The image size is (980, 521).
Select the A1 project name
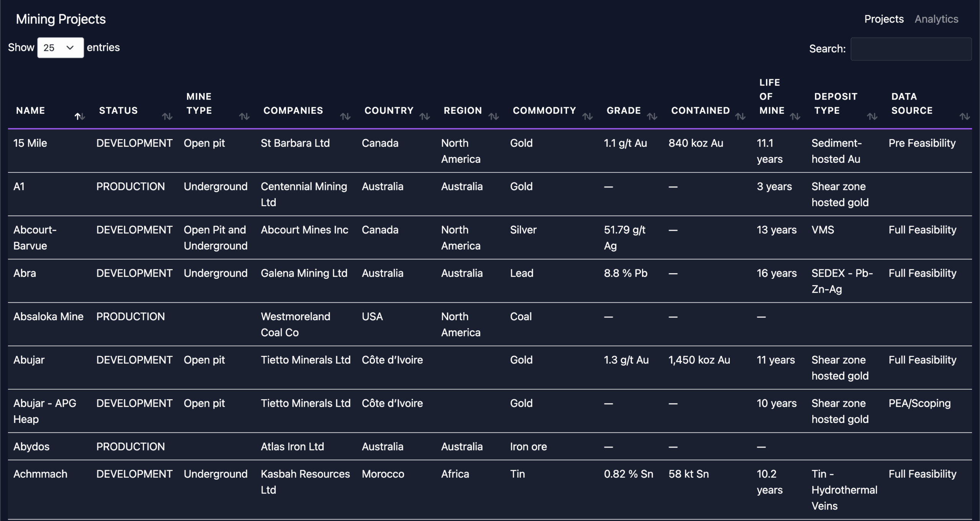coord(19,187)
